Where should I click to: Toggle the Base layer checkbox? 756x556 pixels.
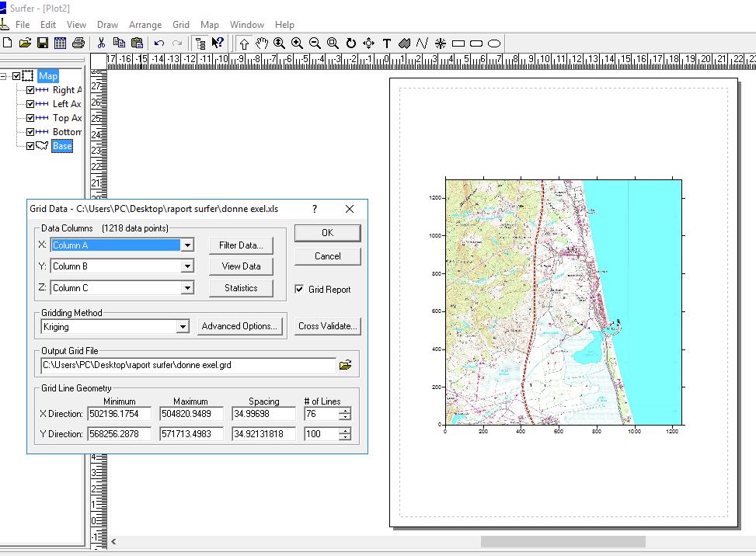click(x=30, y=146)
